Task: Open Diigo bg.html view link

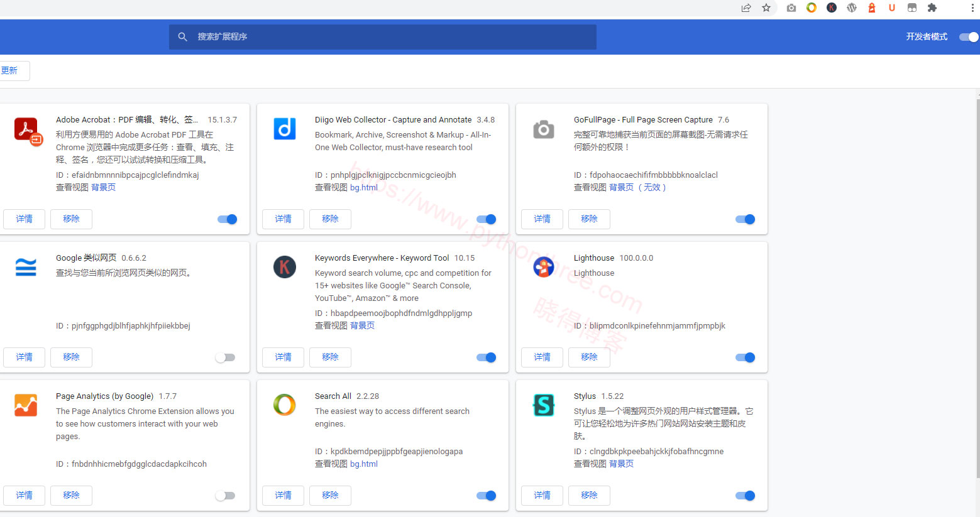Action: (x=364, y=187)
